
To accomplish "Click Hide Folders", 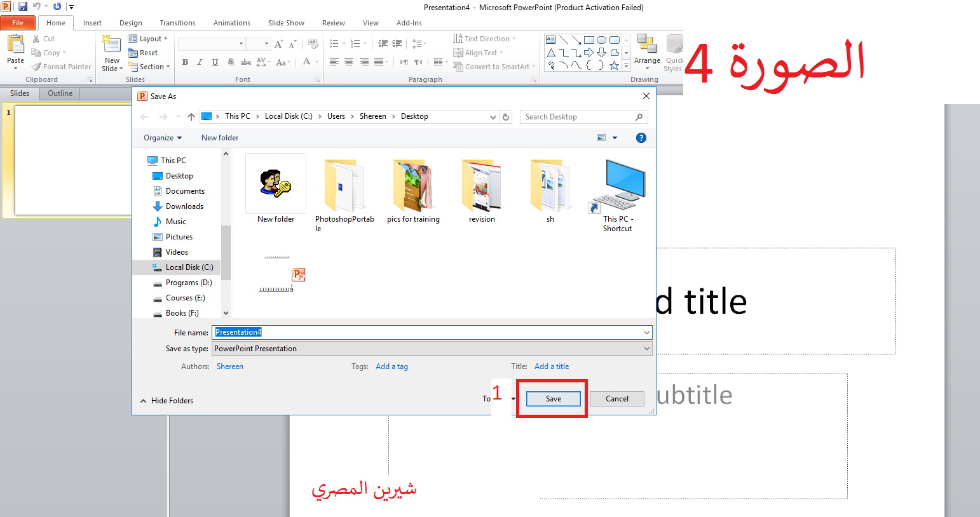I will point(167,401).
